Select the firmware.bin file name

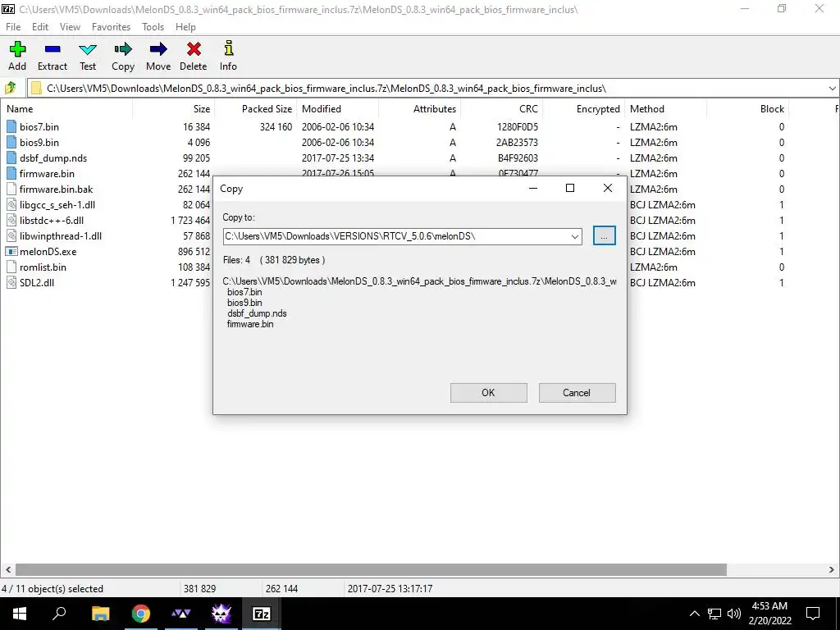click(x=47, y=174)
